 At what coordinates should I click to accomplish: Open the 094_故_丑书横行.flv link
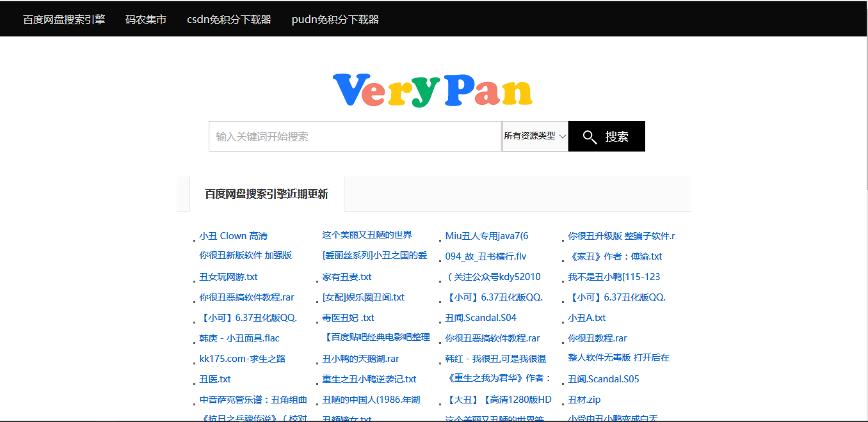pyautogui.click(x=486, y=256)
